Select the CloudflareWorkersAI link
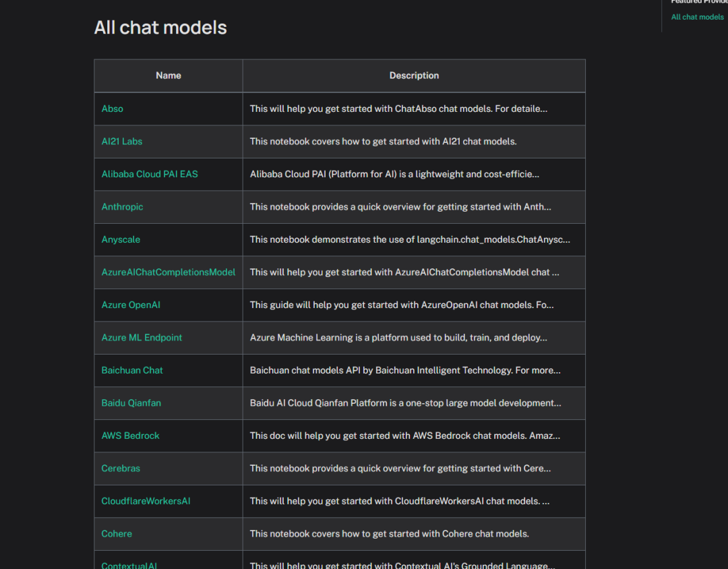Viewport: 728px width, 569px height. coord(146,501)
